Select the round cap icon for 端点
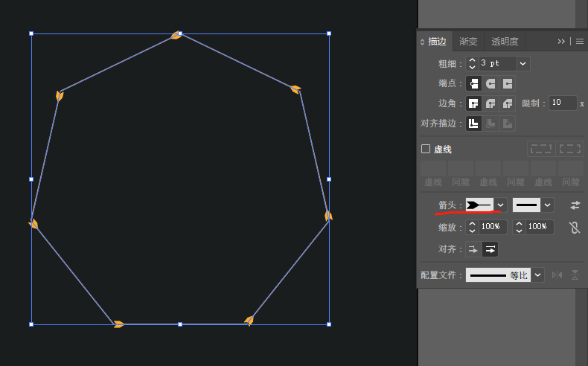The height and width of the screenshot is (366, 588). (490, 83)
